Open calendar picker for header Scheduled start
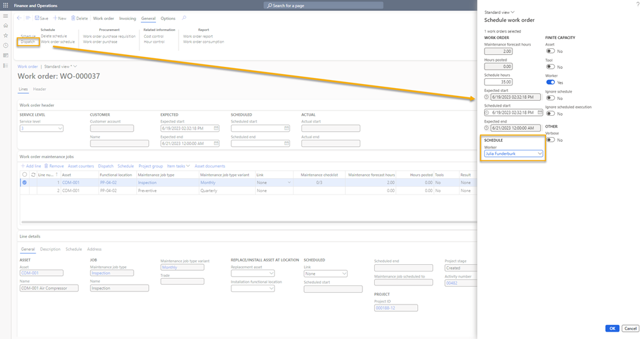Screen dimensions: 644x339 pyautogui.click(x=287, y=128)
